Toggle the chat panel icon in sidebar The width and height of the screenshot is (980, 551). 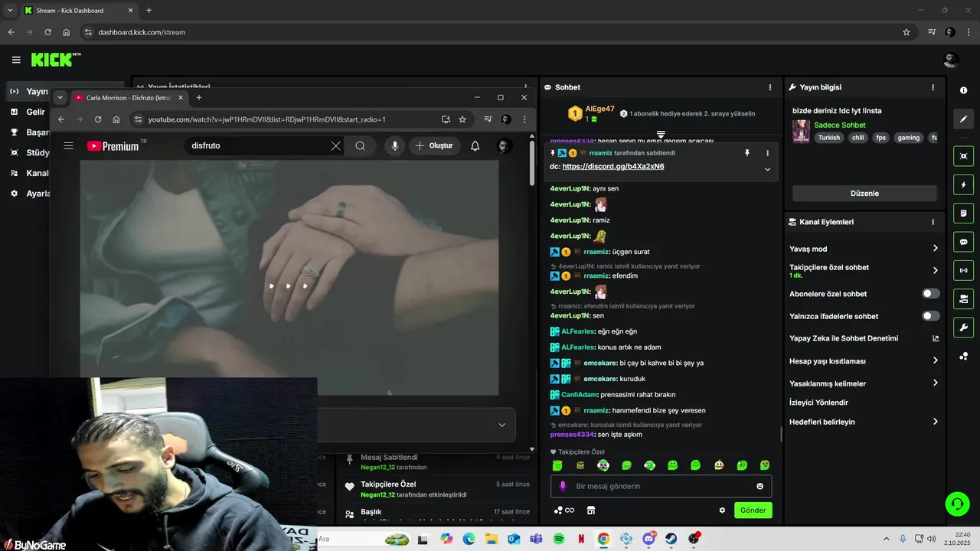click(x=963, y=242)
